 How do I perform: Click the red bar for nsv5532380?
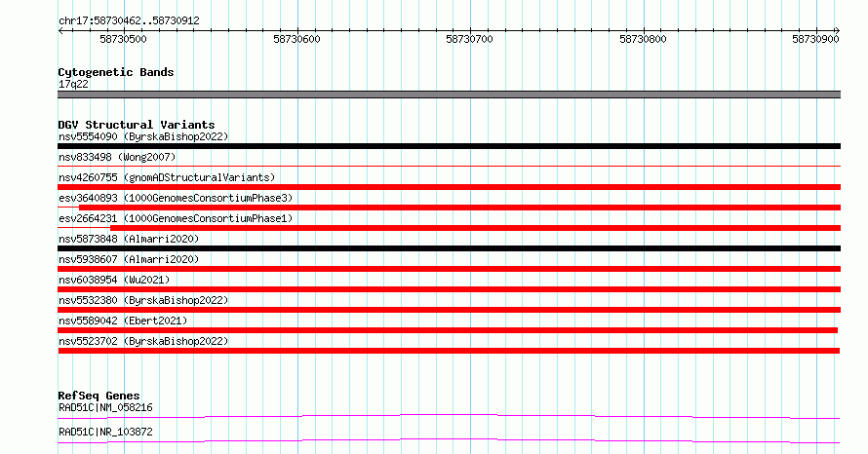point(449,310)
